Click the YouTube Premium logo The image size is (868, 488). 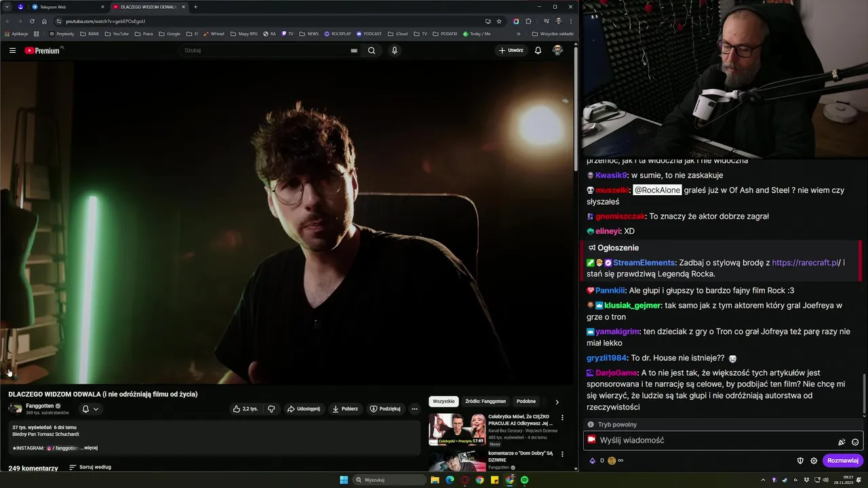[43, 50]
